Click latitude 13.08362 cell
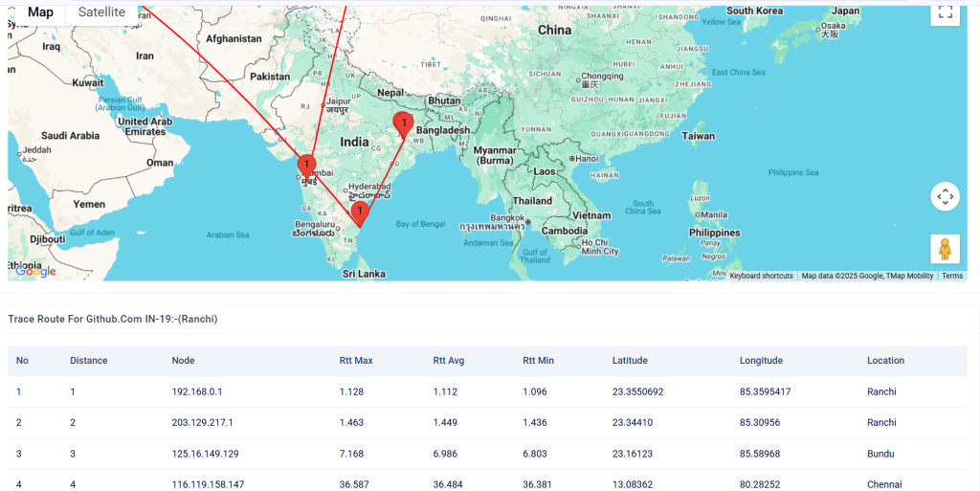Screen dimensions: 980x491 (633, 484)
